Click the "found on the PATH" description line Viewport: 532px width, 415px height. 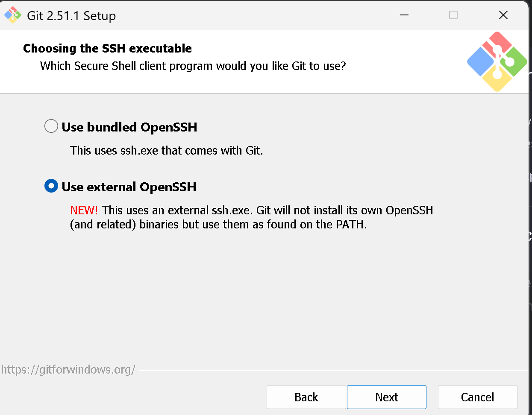pos(218,225)
